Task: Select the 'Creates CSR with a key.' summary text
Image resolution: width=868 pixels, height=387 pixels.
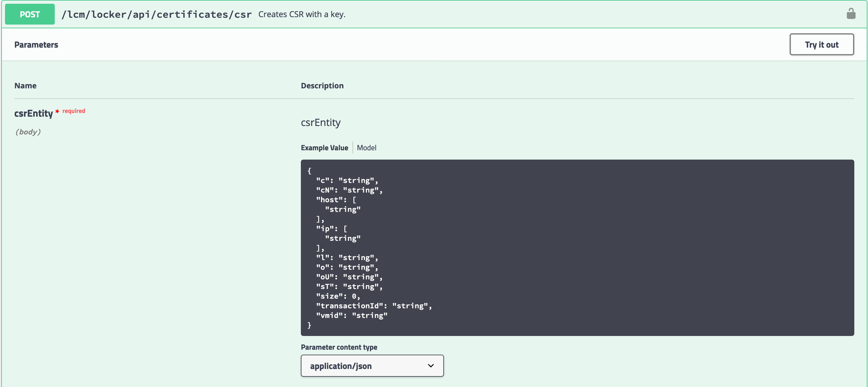Action: tap(302, 14)
